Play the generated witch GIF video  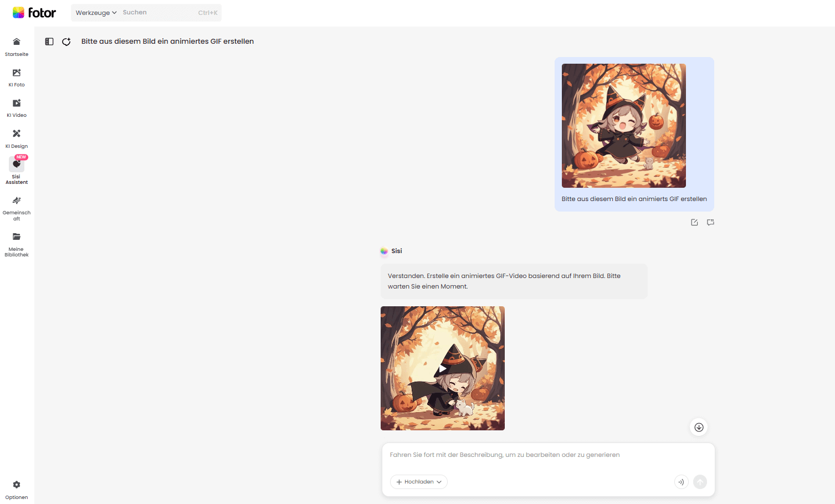point(443,368)
